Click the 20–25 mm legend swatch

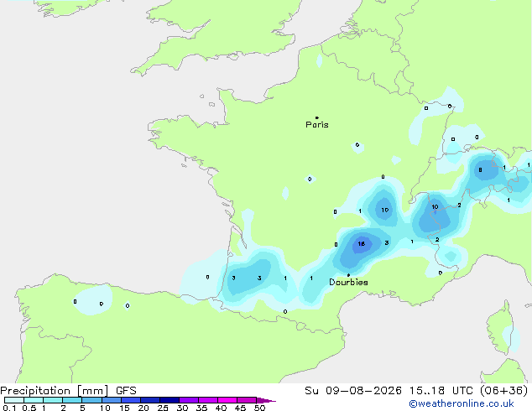[149, 400]
